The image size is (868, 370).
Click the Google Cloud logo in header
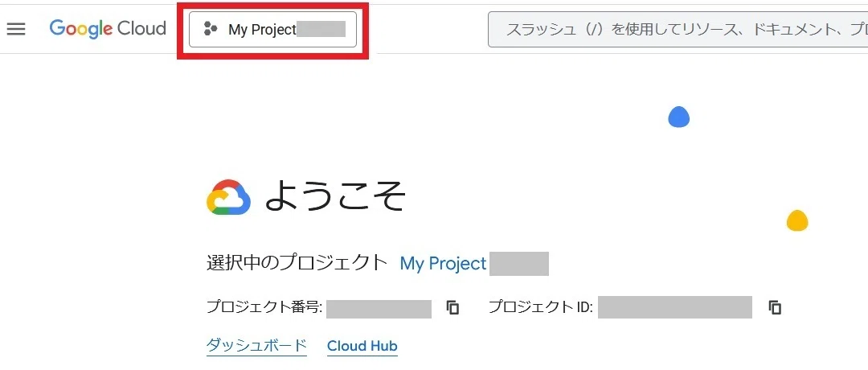pyautogui.click(x=108, y=28)
